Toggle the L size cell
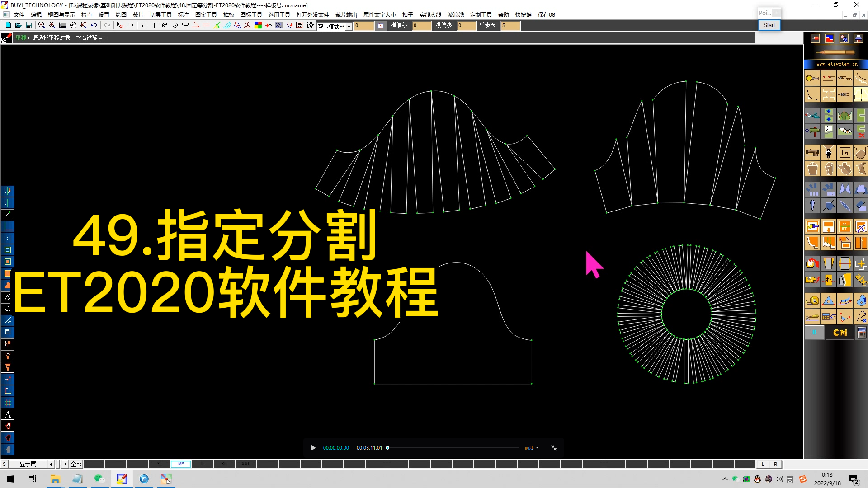This screenshot has height=488, width=868. tap(202, 464)
